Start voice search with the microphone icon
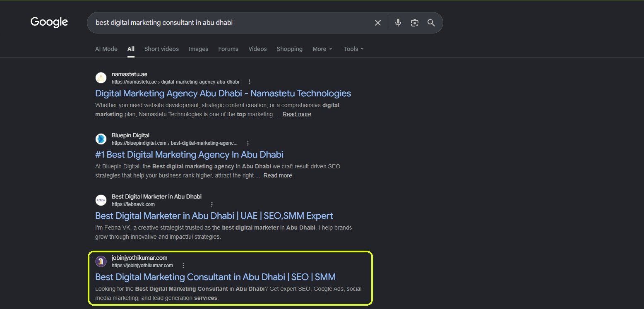Screen dimensions: 644x309 [398, 23]
